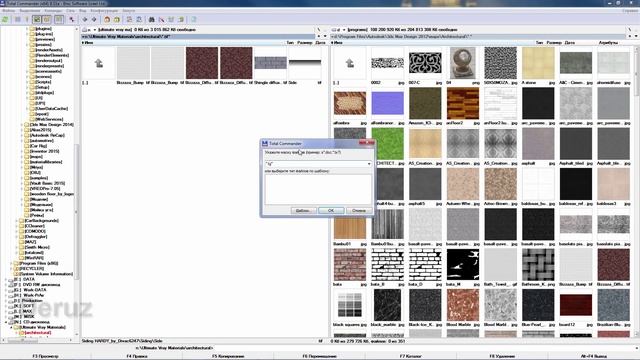Open the Запуск menu
Screen dimensions: 640x360
(x=129, y=11)
